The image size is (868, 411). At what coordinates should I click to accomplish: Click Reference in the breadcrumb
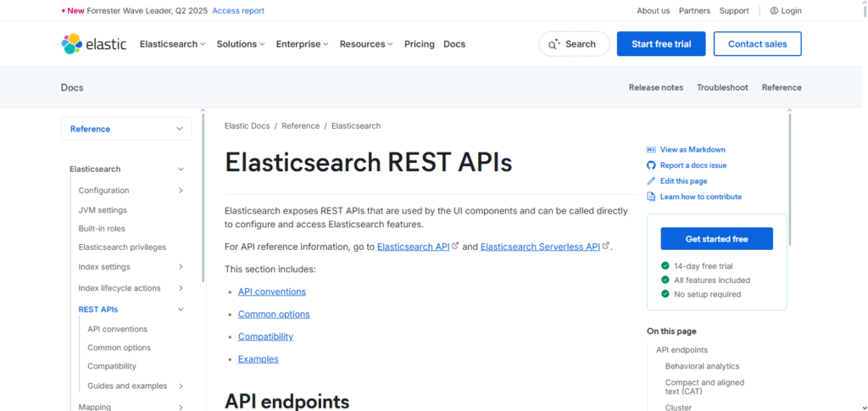pos(301,125)
